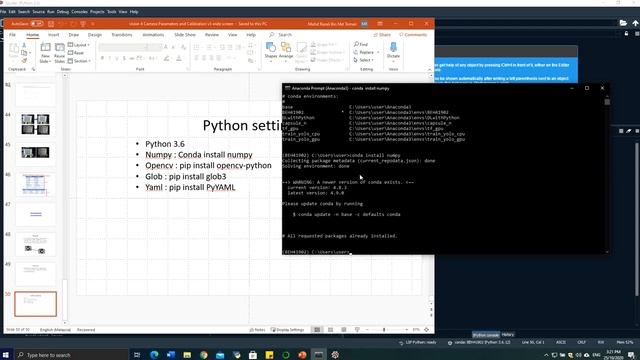Click Display Settings in status bar
This screenshot has height=360, width=640.
287,329
